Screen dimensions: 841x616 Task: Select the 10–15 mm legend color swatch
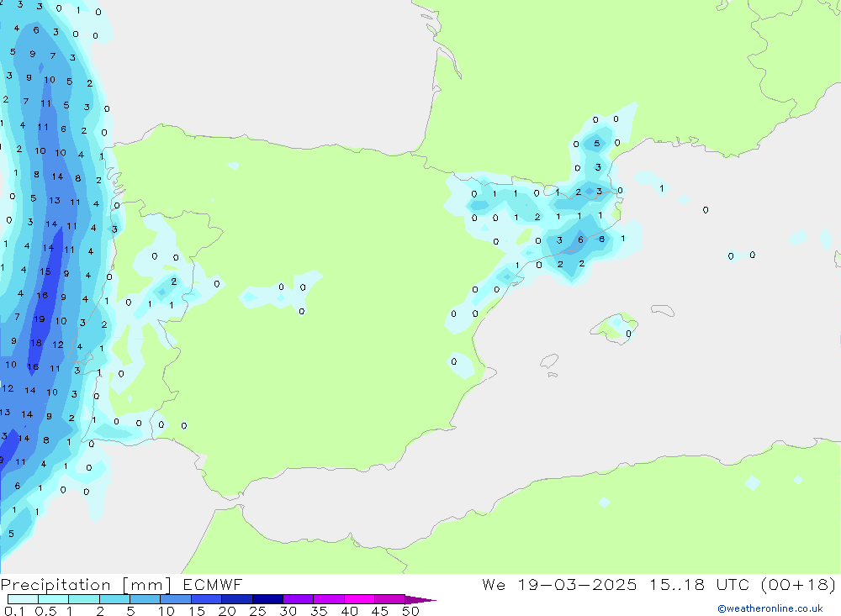pos(176,599)
